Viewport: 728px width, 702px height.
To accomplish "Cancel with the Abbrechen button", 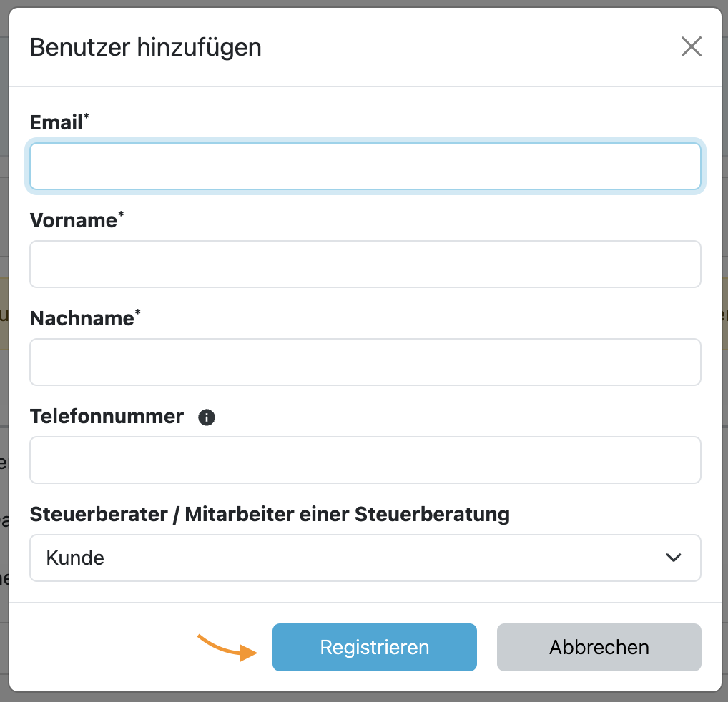I will [x=599, y=647].
